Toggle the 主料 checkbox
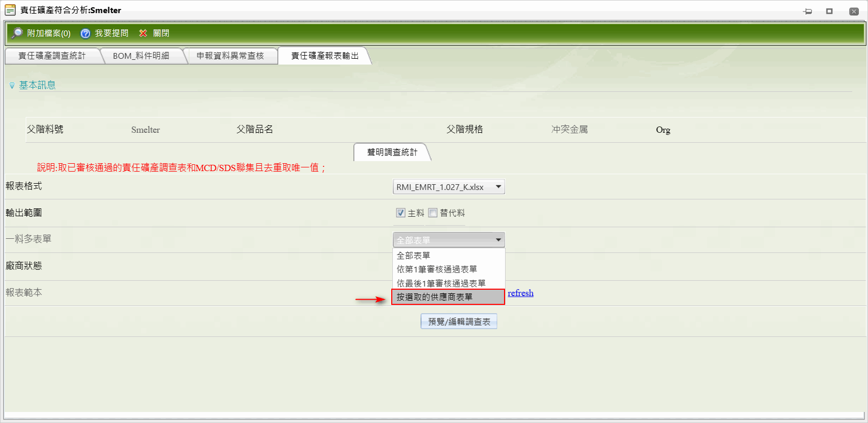Screen dimensions: 868x423 pos(401,213)
